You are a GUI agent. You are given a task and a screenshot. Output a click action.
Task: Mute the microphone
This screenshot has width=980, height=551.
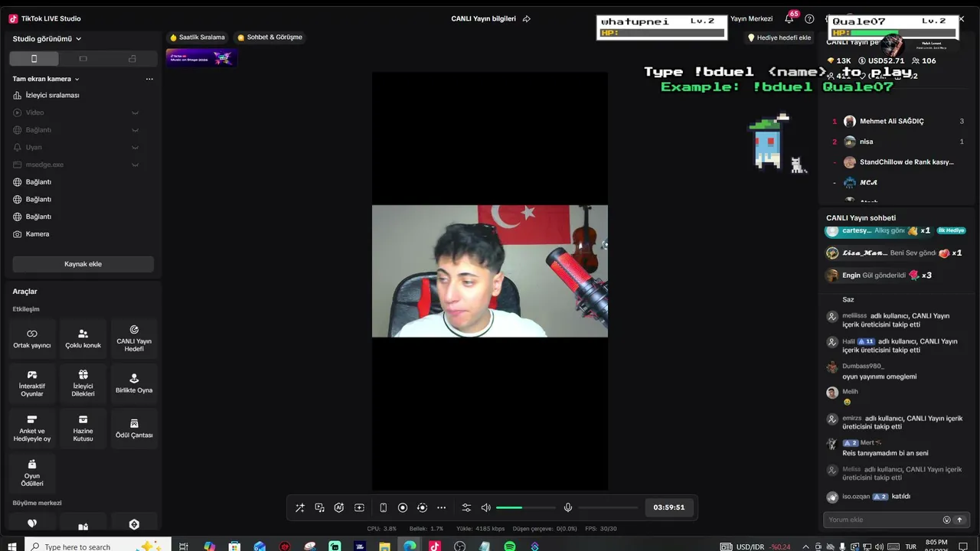pyautogui.click(x=568, y=507)
